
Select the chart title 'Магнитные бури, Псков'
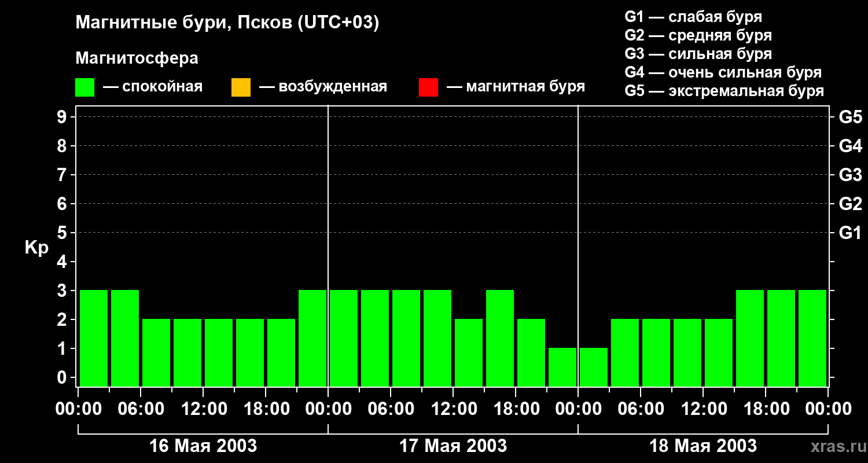(227, 23)
